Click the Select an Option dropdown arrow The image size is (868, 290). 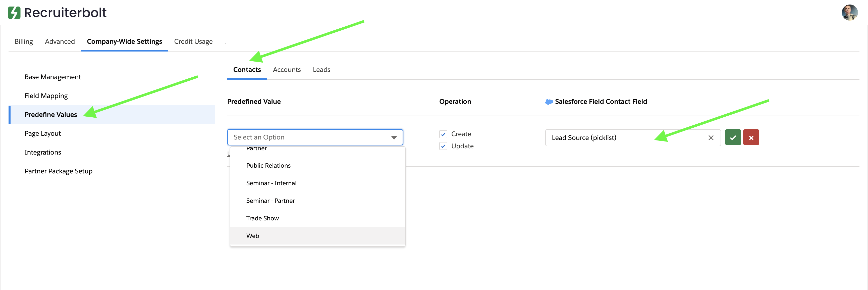tap(394, 137)
